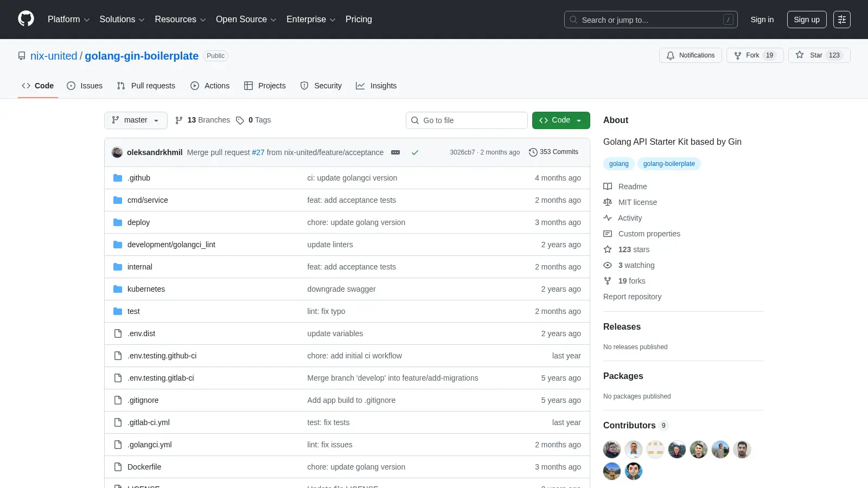Click the file icon next to .gitignore

(x=118, y=400)
